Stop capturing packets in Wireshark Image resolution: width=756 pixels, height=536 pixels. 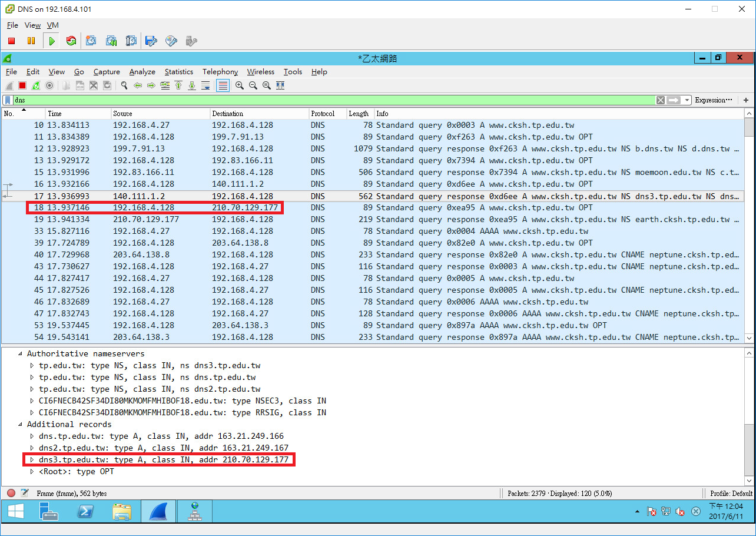point(22,85)
